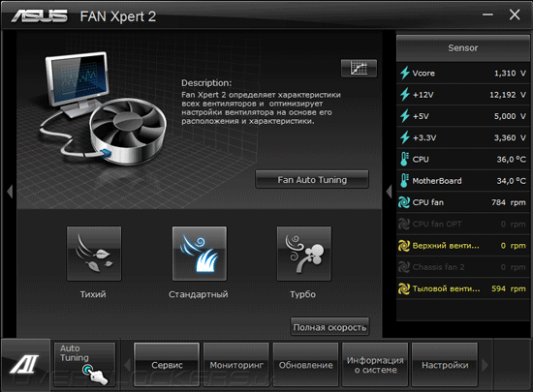Viewport: 533px width, 392px height.
Task: Click the CPU fan 784 rpm reading
Action: 509,202
